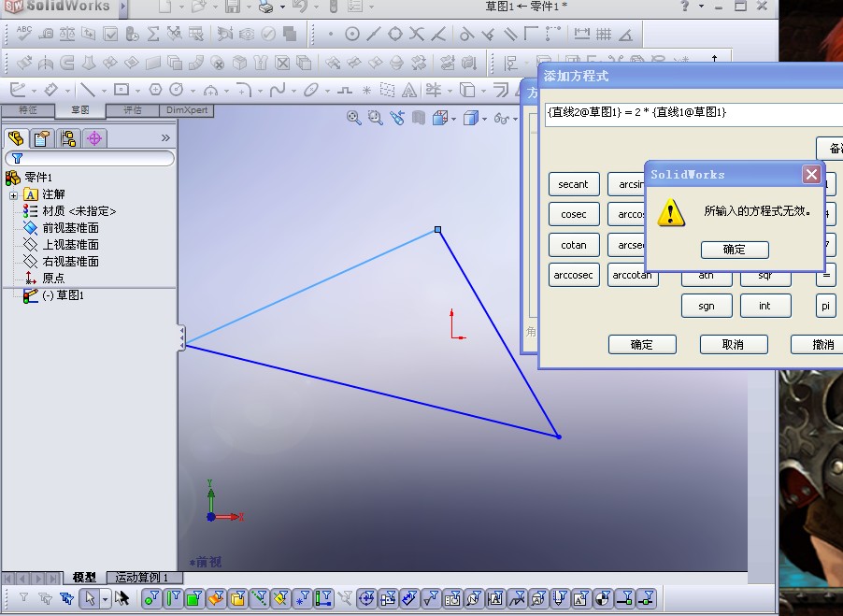Select the Circle sketch tool
Viewport: 843px width, 616px height.
[x=177, y=91]
